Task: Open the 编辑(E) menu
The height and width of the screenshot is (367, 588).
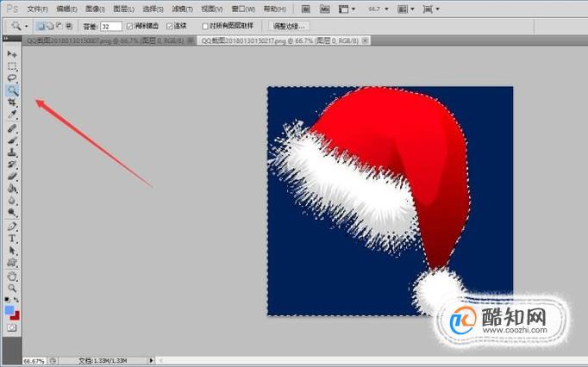Action: [66, 9]
